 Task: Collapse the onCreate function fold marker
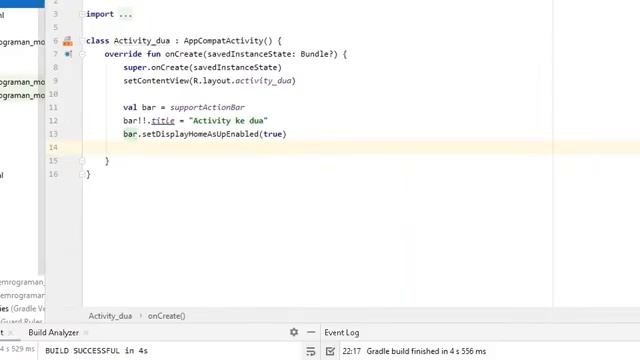pyautogui.click(x=82, y=54)
